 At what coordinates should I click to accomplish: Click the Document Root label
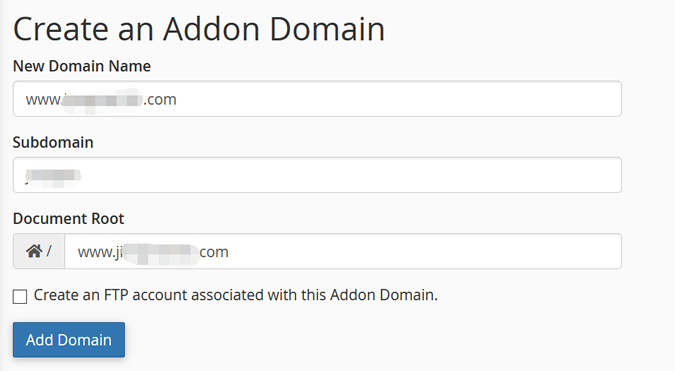click(x=68, y=219)
